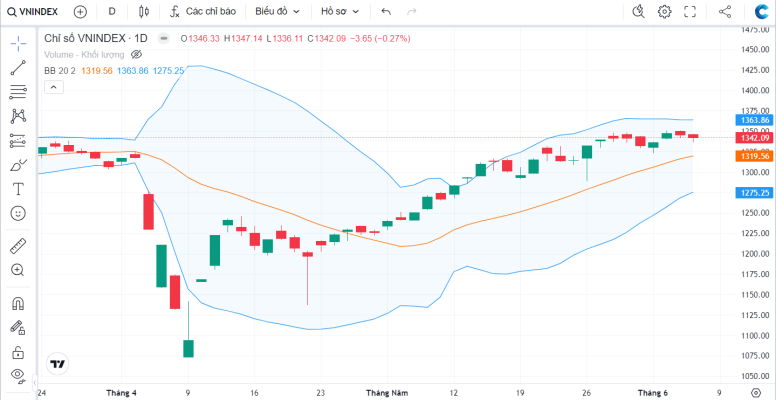
Task: Open the TradingView logo link
Action: [x=57, y=364]
